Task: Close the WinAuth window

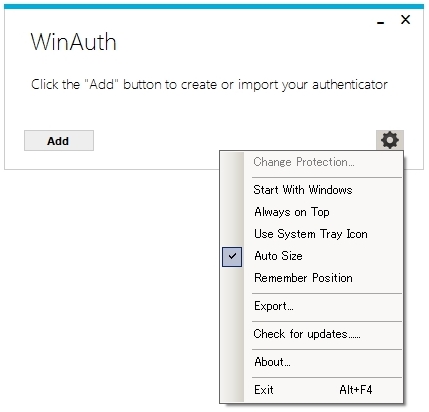Action: pos(405,20)
